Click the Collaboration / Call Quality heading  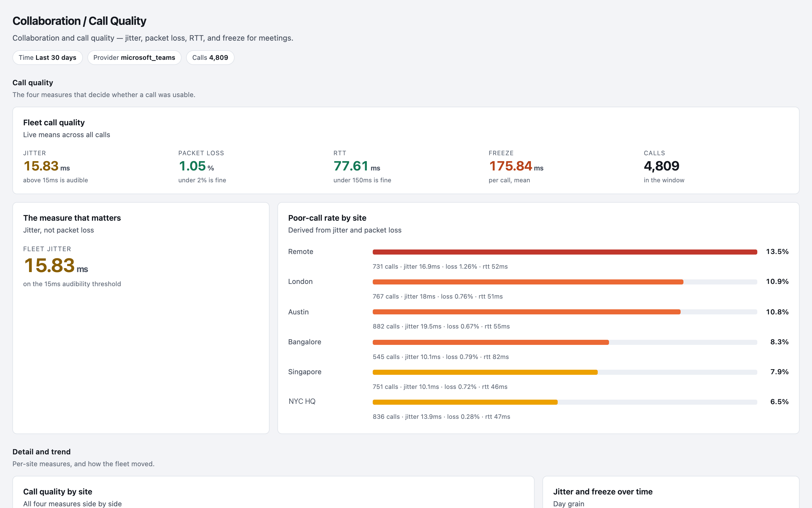pos(79,21)
